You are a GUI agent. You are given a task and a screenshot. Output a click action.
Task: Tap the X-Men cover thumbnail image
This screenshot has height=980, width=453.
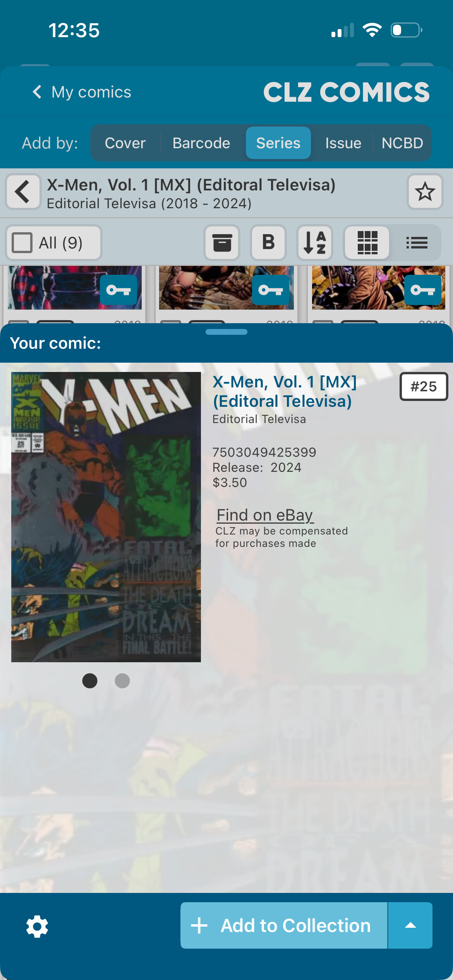point(106,517)
